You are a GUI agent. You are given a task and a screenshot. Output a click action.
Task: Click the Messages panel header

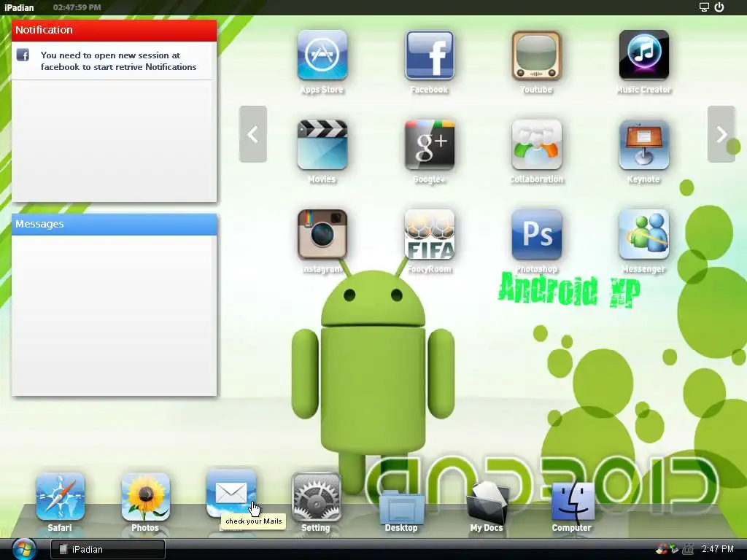point(115,225)
